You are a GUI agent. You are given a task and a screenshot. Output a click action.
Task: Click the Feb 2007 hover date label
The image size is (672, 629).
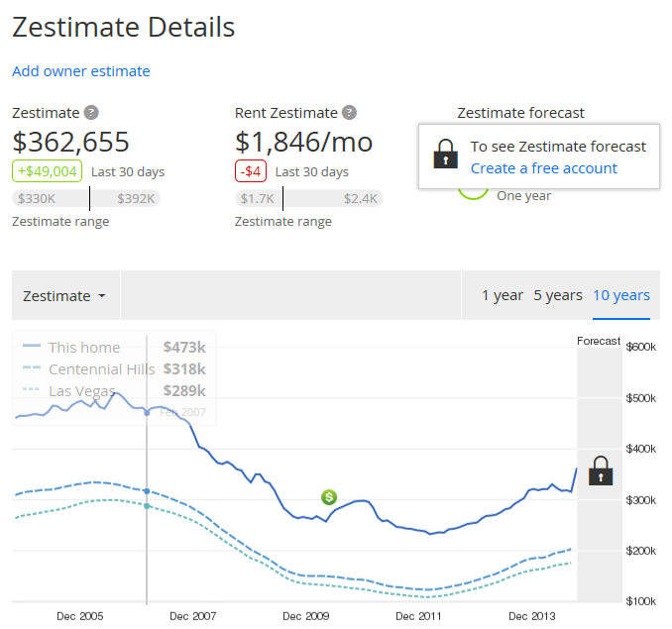tap(182, 412)
